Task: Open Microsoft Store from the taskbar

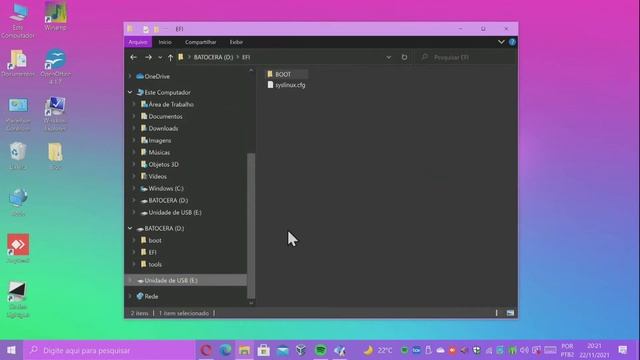Action: pyautogui.click(x=263, y=350)
